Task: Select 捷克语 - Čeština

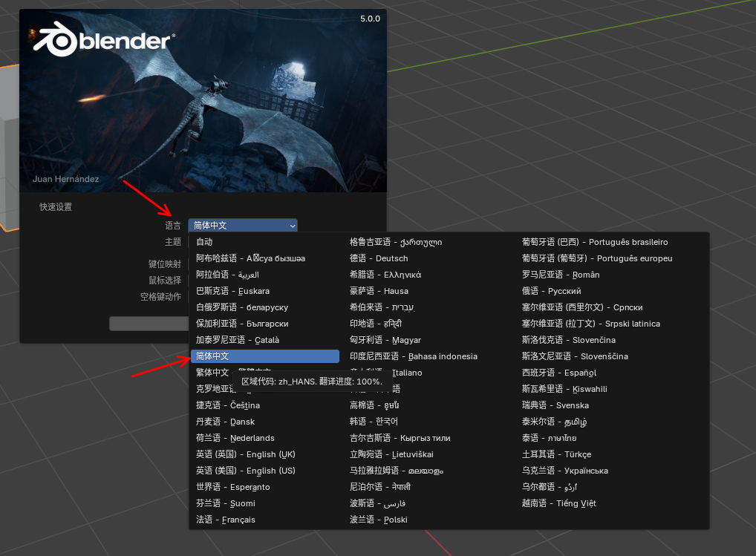Action: coord(265,405)
